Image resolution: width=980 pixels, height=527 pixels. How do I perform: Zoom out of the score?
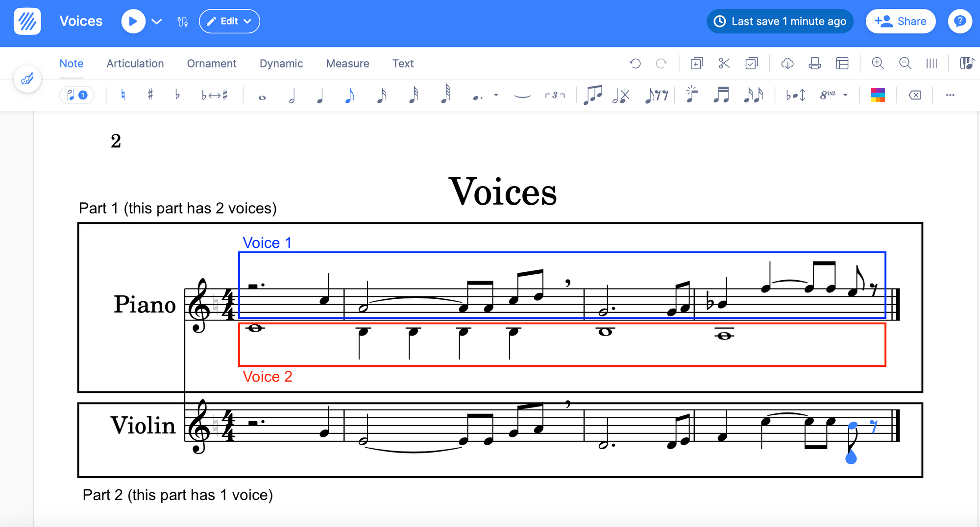click(905, 63)
